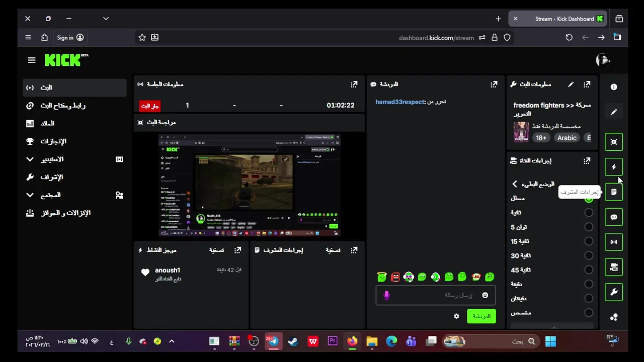Edit stream info via pencil in panel header
The width and height of the screenshot is (644, 362).
click(571, 84)
